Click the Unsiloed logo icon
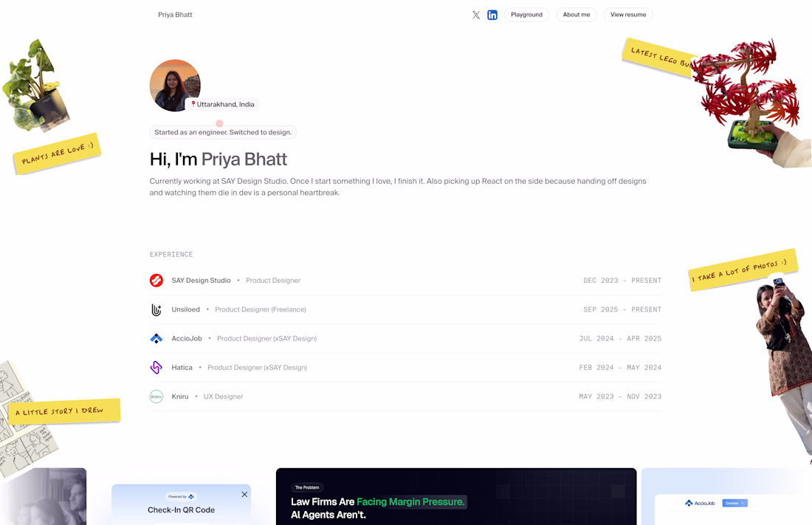 156,309
